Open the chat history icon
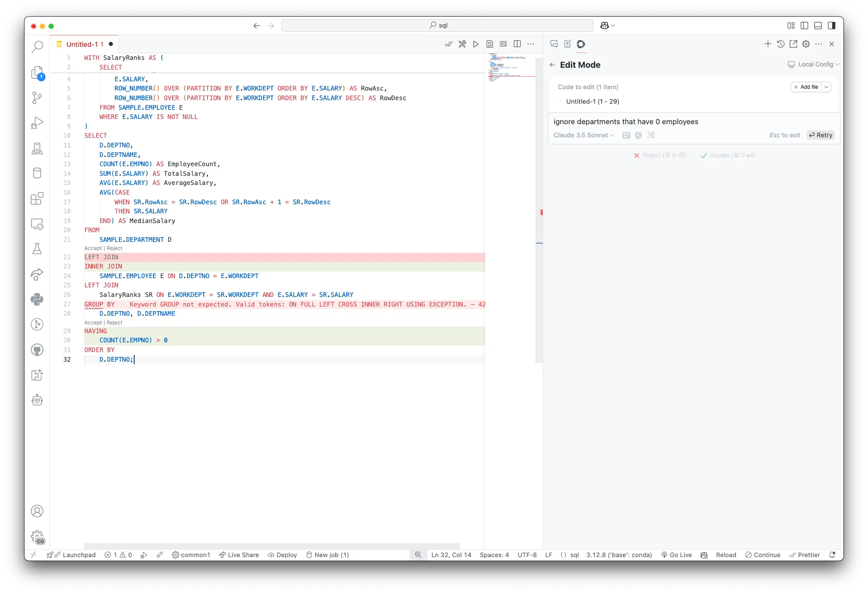This screenshot has width=868, height=593. [781, 44]
